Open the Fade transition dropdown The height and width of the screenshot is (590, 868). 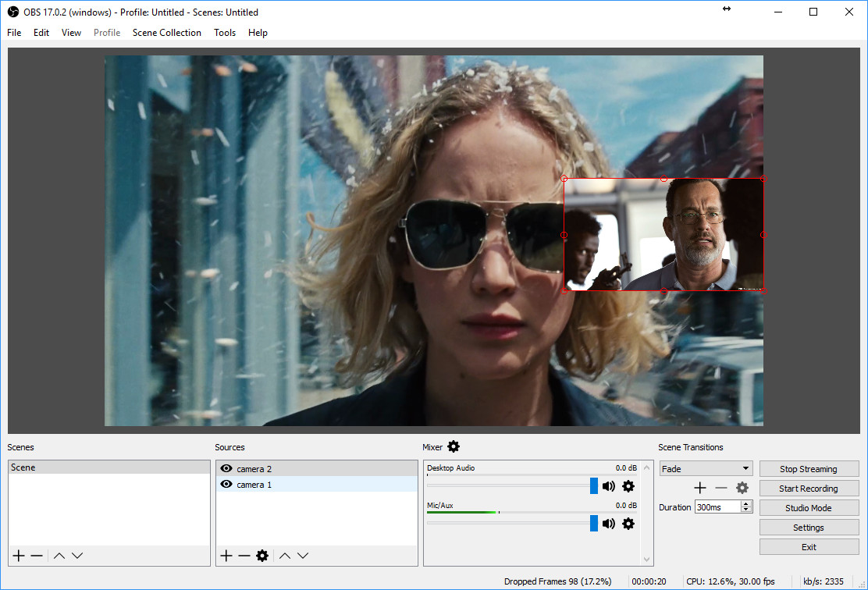point(706,469)
